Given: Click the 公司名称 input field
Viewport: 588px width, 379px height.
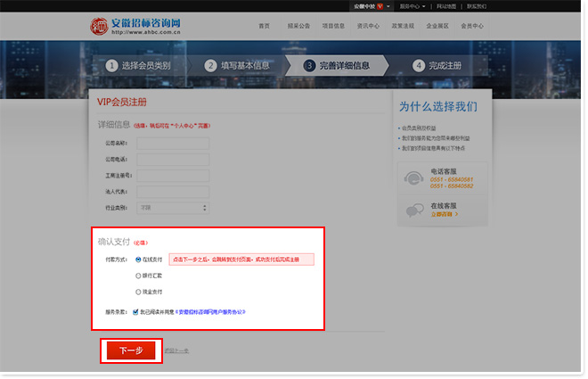Looking at the screenshot, I should click(x=173, y=144).
